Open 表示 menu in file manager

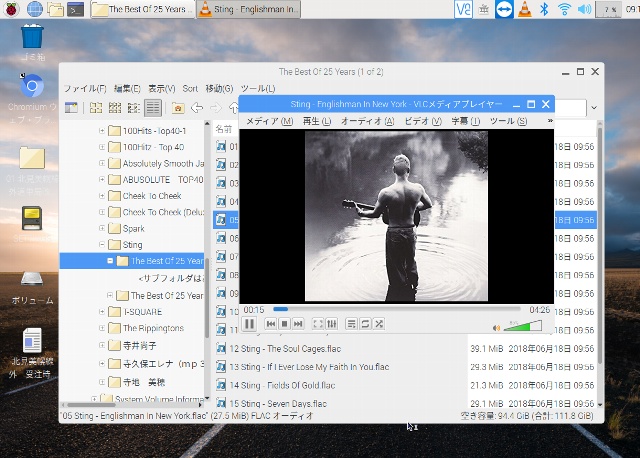(162, 89)
